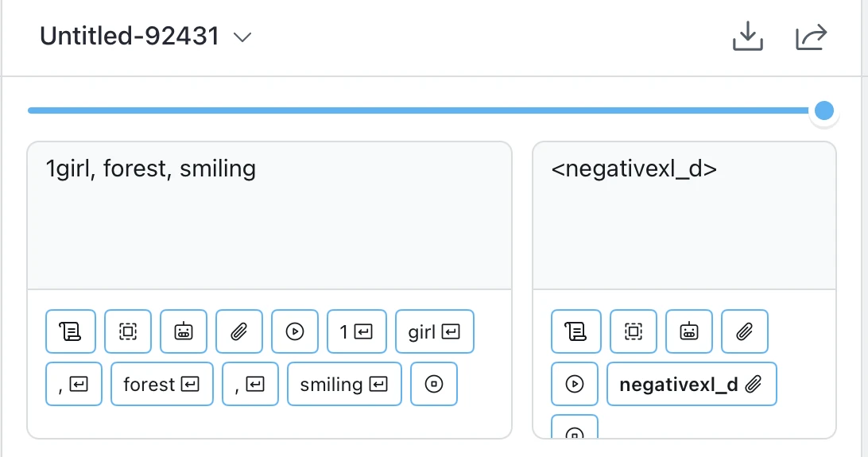Click the robot icon under the negative prompt
868x457 pixels.
[689, 331]
